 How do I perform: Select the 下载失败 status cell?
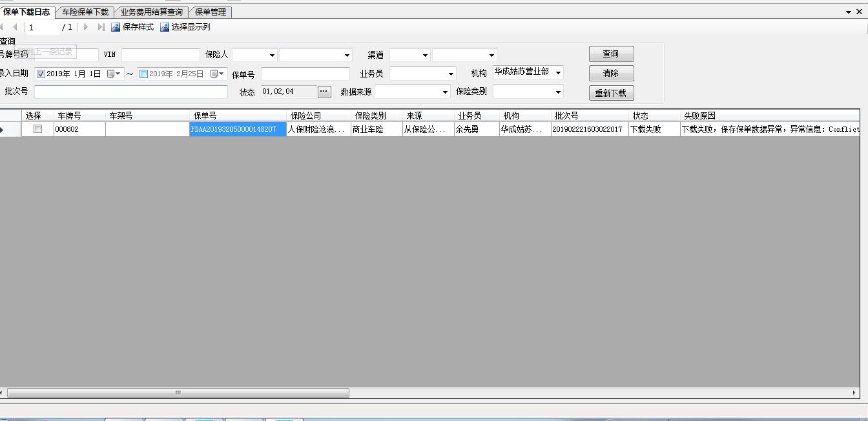(654, 129)
